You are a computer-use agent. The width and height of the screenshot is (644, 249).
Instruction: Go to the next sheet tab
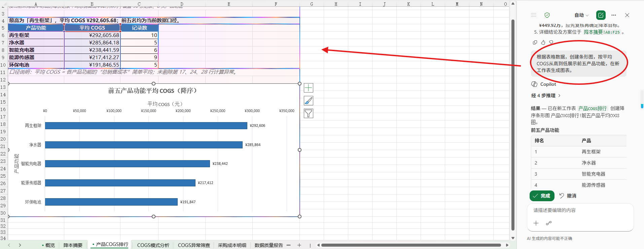20,245
